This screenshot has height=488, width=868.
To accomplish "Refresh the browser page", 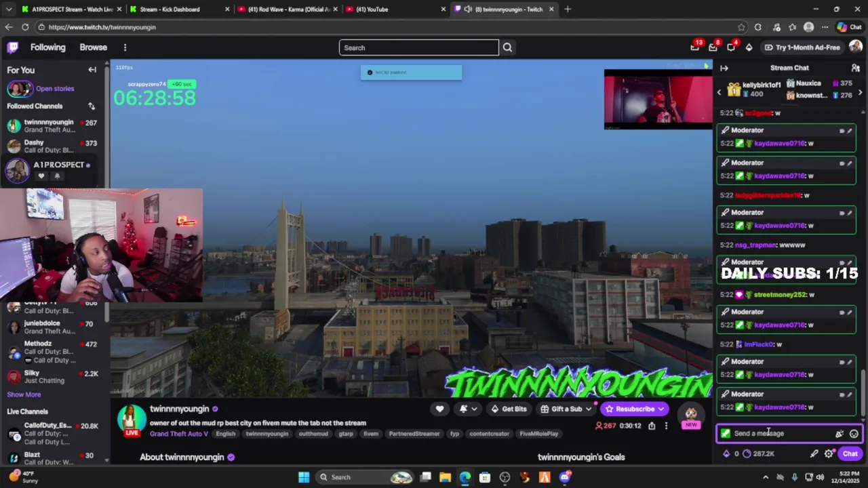I will (x=25, y=27).
